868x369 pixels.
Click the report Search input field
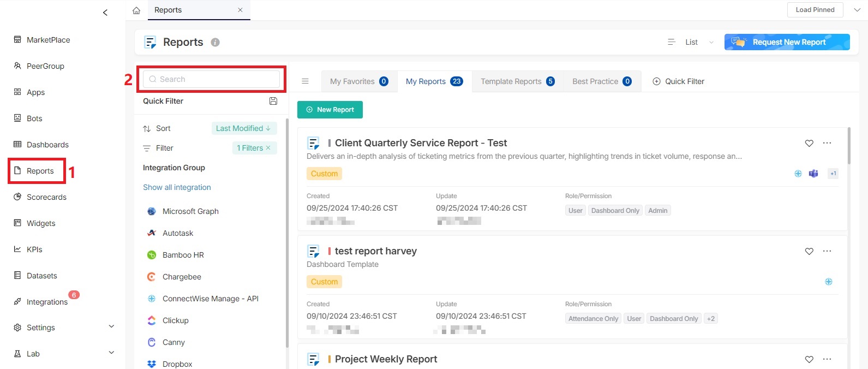coord(212,79)
